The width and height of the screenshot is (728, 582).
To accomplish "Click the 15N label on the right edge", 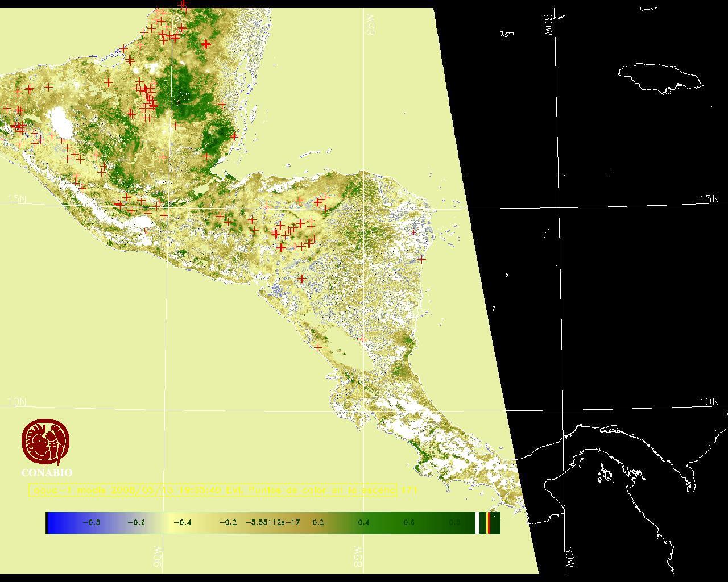I will [709, 199].
